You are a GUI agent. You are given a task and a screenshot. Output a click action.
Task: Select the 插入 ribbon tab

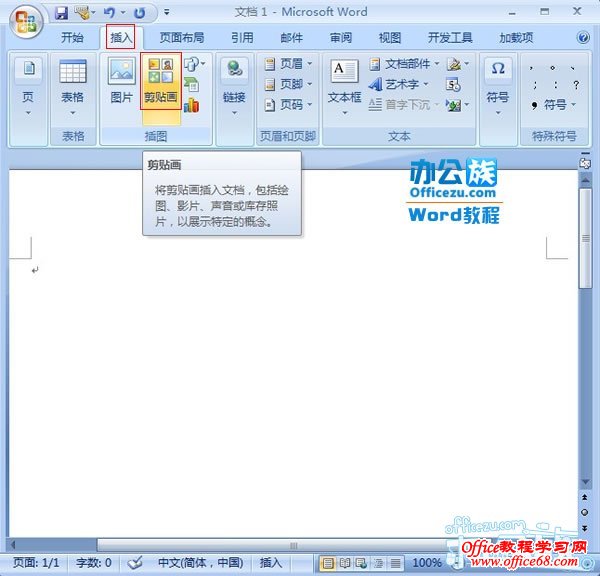click(121, 37)
